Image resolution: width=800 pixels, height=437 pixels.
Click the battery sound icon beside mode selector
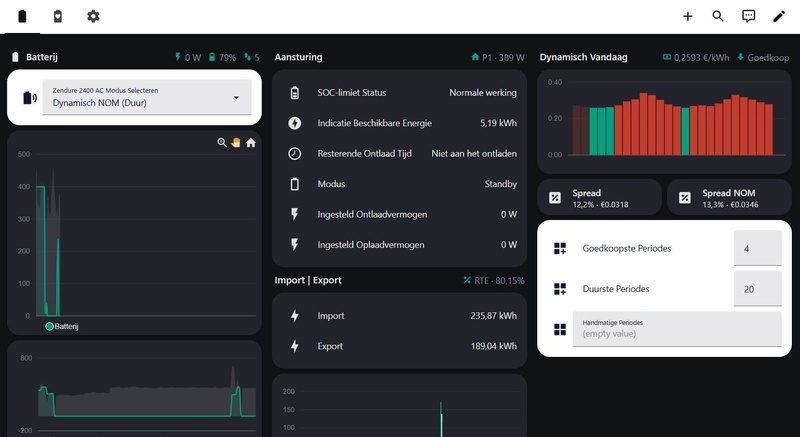(x=30, y=97)
